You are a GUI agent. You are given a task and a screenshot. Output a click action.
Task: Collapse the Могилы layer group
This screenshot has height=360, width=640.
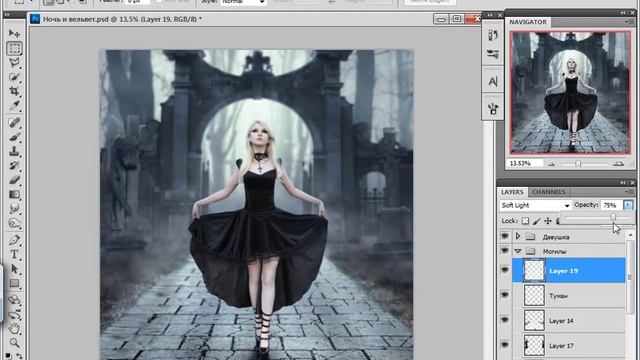tap(518, 251)
